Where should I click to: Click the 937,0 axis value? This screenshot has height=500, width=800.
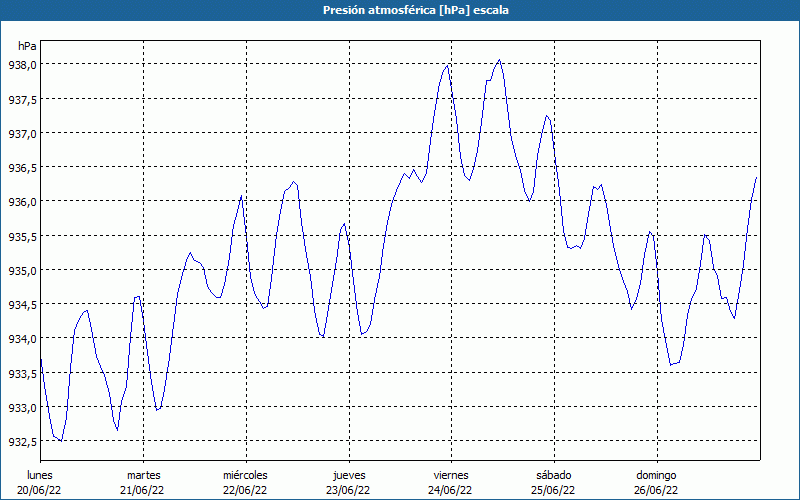click(x=22, y=134)
